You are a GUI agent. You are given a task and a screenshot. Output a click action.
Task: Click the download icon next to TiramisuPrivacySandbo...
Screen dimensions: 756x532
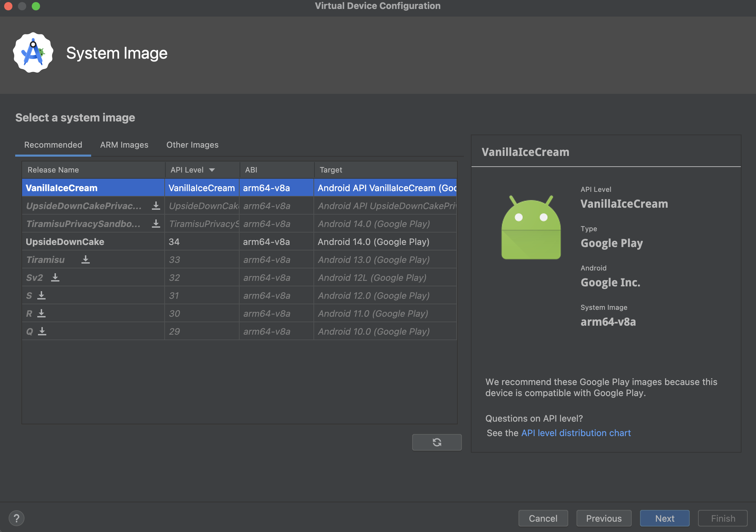[155, 224]
